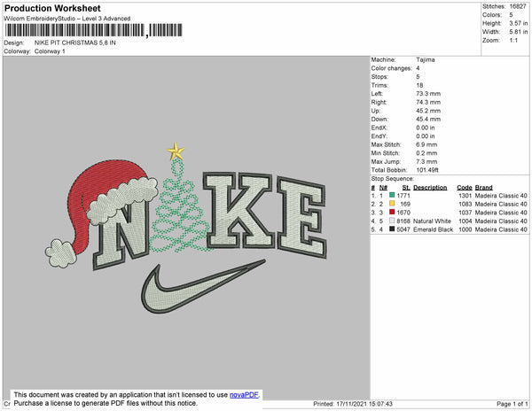Click 'Wilcom EmbroideryStudio – Level 3 Advanced' subtitle
The width and height of the screenshot is (532, 411).
pyautogui.click(x=67, y=19)
